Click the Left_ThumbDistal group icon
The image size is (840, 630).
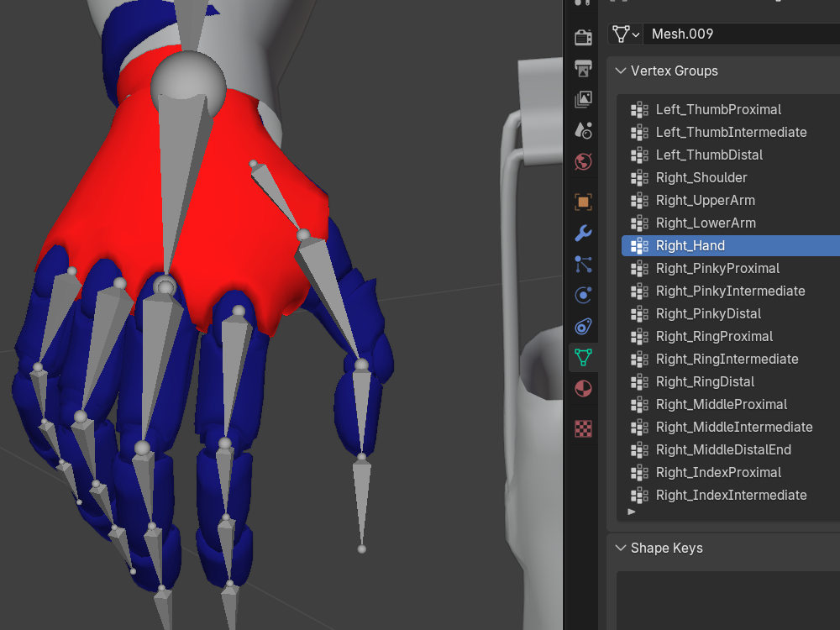639,155
